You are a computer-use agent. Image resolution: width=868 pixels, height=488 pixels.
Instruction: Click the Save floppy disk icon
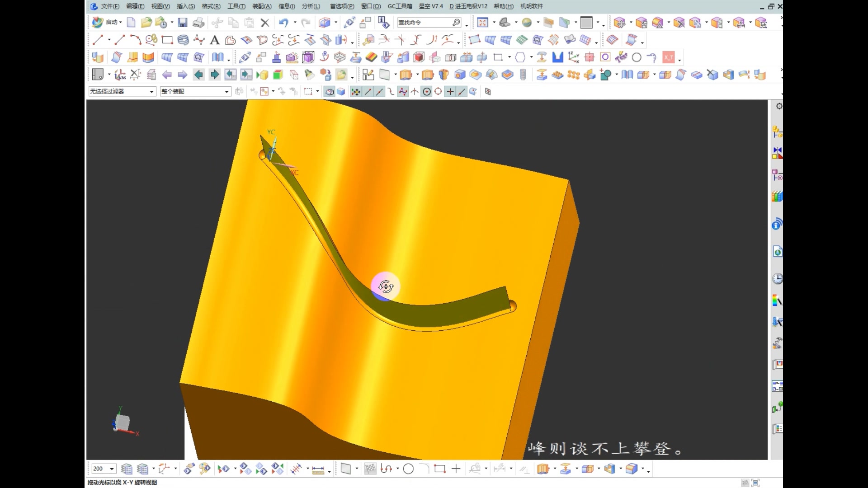[x=183, y=23]
